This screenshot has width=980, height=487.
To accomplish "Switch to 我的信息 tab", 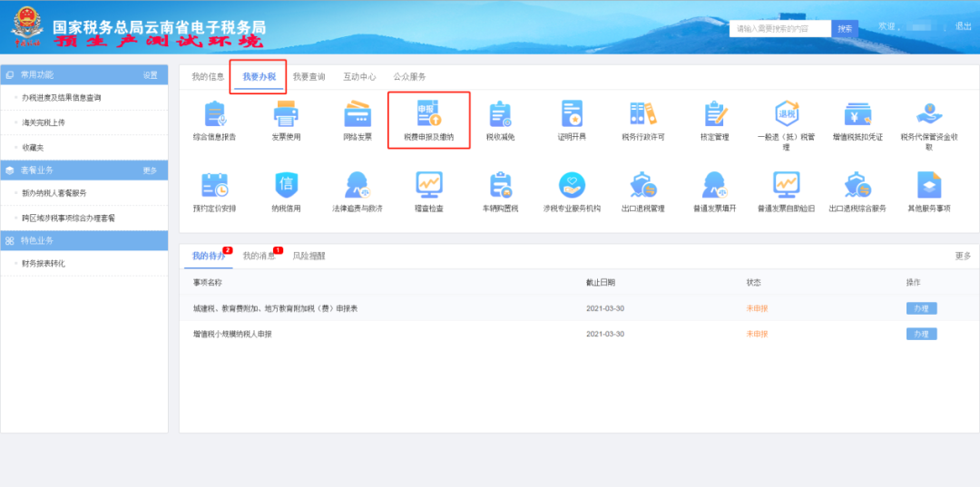I will [208, 77].
